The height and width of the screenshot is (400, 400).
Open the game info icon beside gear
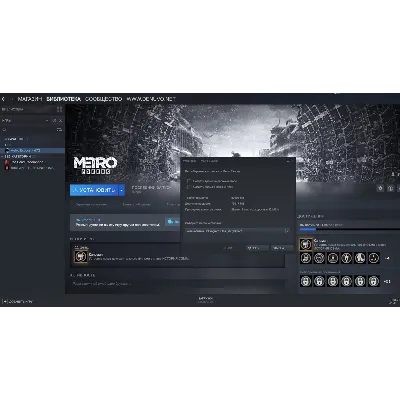pyautogui.click(x=390, y=188)
